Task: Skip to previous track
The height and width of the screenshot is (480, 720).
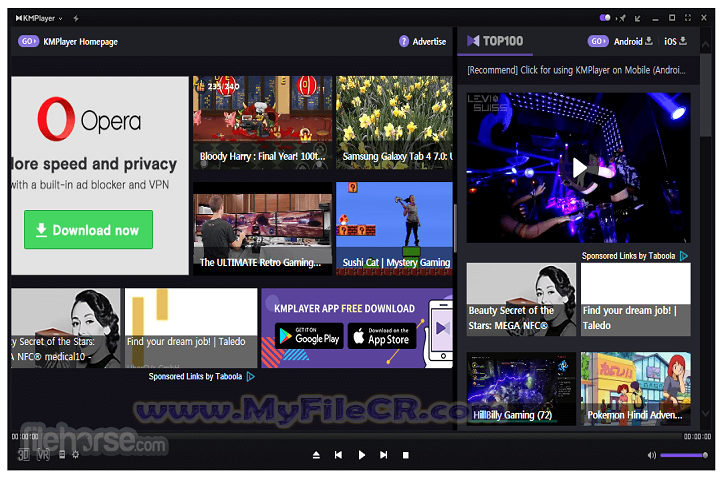Action: pos(338,455)
